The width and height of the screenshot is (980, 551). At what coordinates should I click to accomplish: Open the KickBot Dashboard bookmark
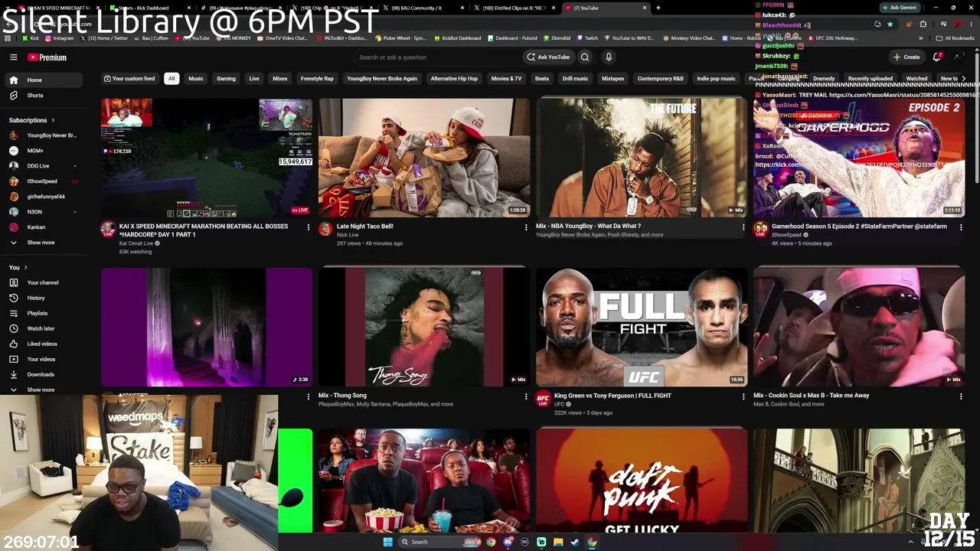coord(458,37)
